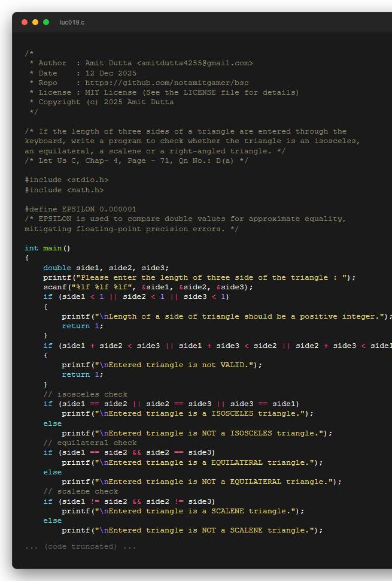Click the 'NOT a SCALENE triangle' printf

click(192, 530)
